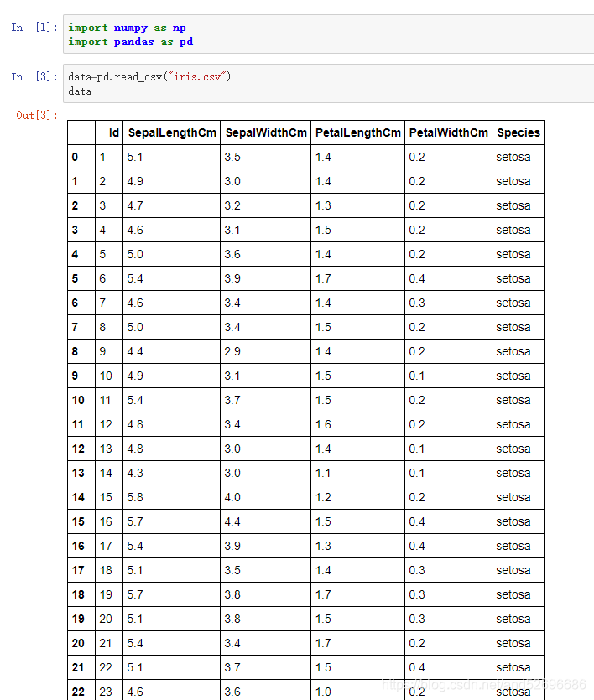This screenshot has height=700, width=594.
Task: Click the read_csv iris.csv code cell
Action: [329, 84]
